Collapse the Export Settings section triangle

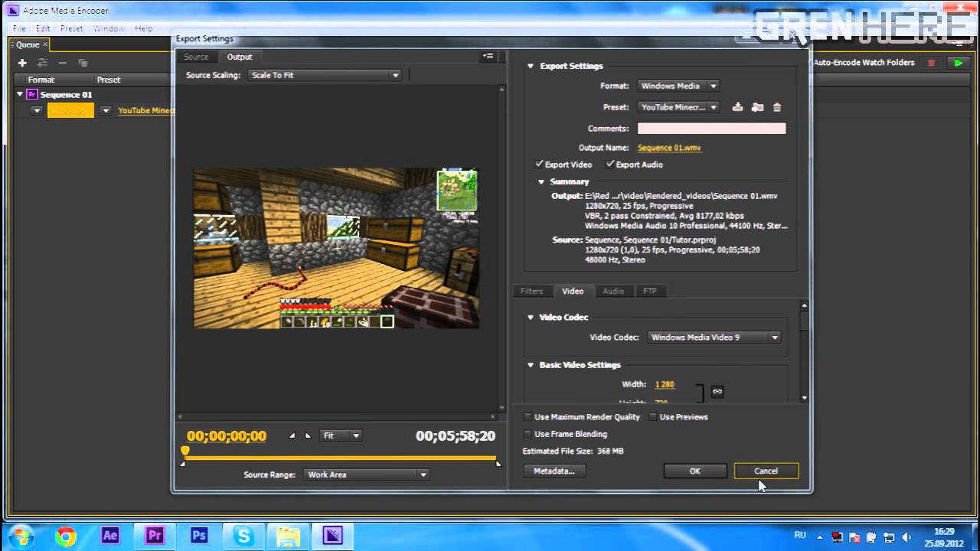pos(530,66)
